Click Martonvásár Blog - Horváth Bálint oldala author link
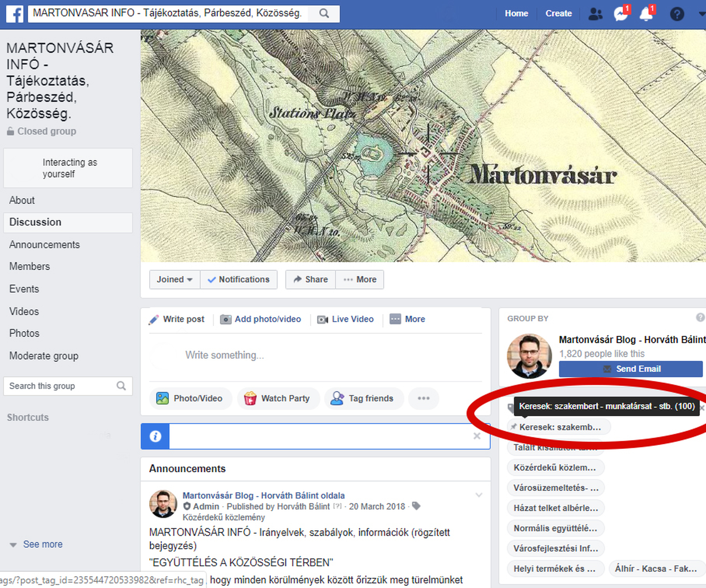706x588 pixels. pos(264,495)
